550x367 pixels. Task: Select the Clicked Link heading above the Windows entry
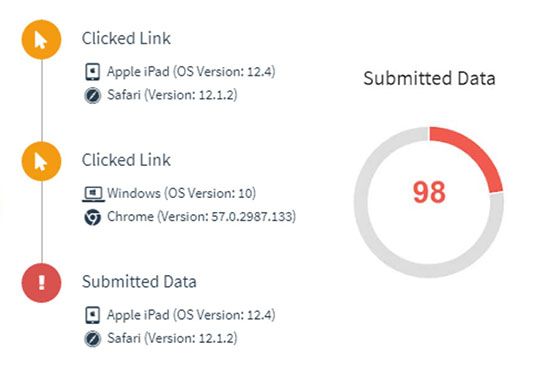[126, 160]
